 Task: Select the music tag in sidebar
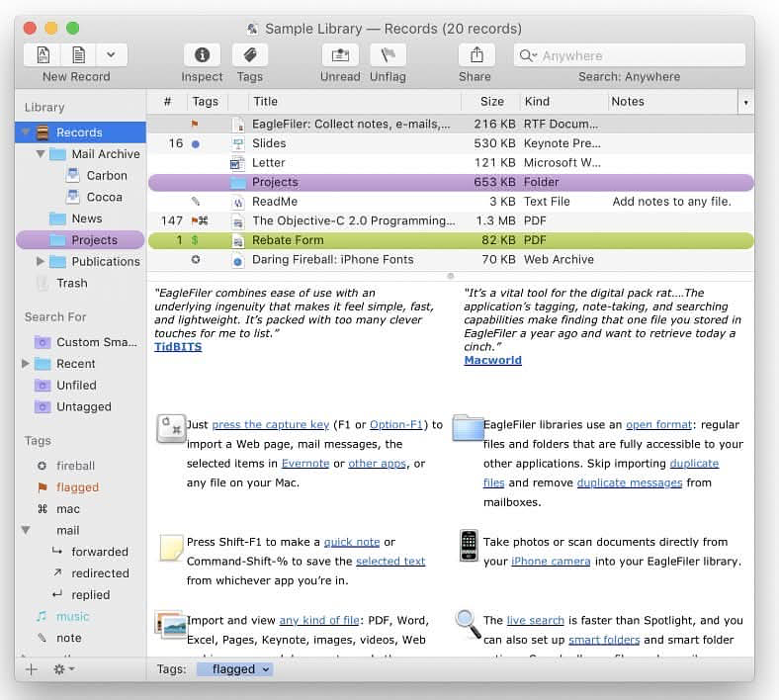72,616
